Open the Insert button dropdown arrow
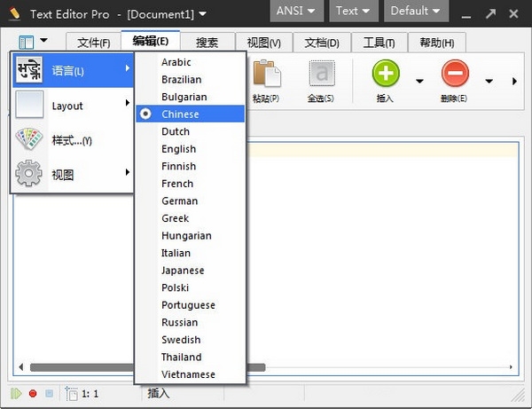Viewport: 532px width, 409px height. click(x=419, y=81)
